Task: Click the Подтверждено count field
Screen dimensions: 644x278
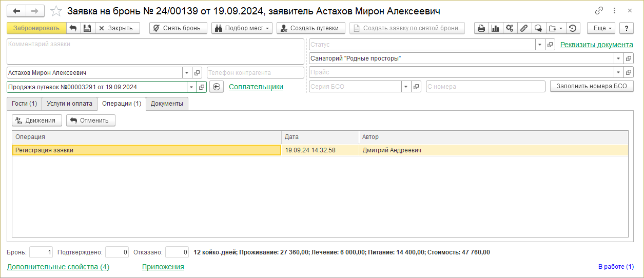Action: coord(116,252)
